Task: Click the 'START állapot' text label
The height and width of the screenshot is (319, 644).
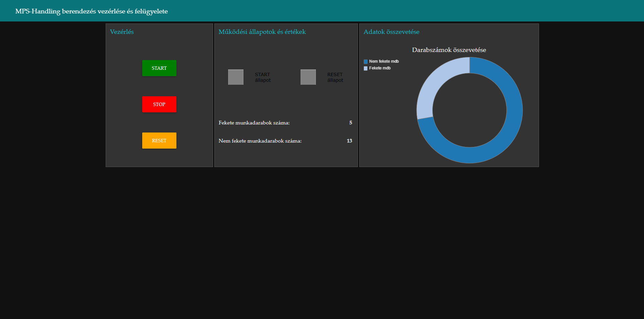Action: (x=263, y=77)
